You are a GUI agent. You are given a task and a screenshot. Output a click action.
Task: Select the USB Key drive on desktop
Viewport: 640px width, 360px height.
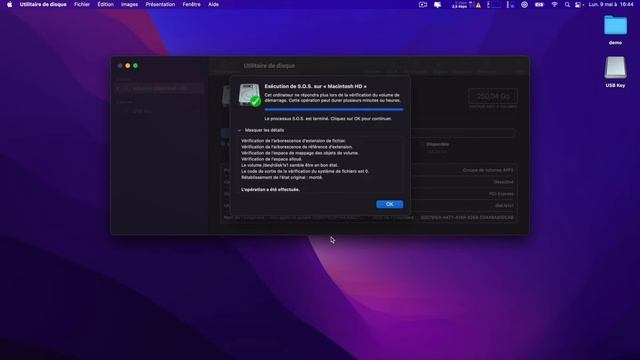point(615,72)
